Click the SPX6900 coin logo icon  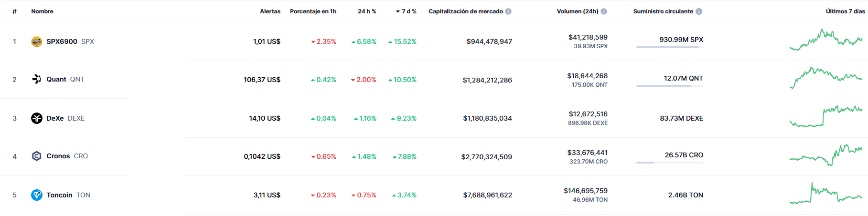[36, 41]
